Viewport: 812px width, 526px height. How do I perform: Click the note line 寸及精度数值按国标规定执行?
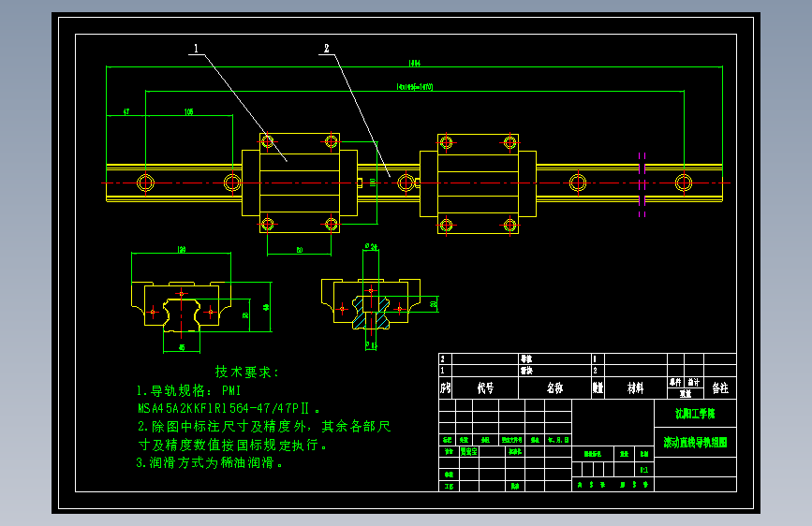232,445
